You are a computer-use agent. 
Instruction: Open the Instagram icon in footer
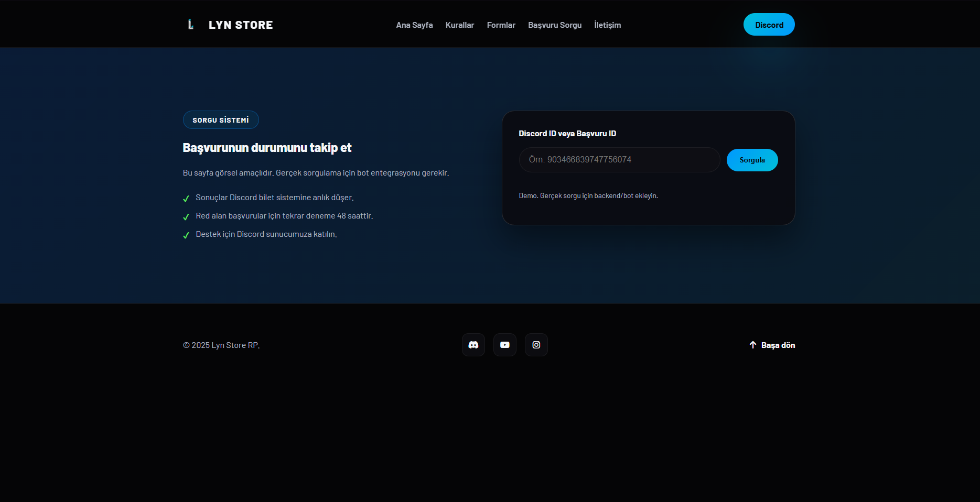536,345
